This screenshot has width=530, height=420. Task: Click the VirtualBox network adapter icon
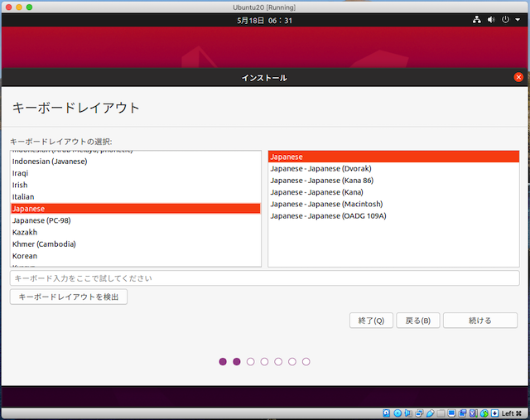coord(419,413)
